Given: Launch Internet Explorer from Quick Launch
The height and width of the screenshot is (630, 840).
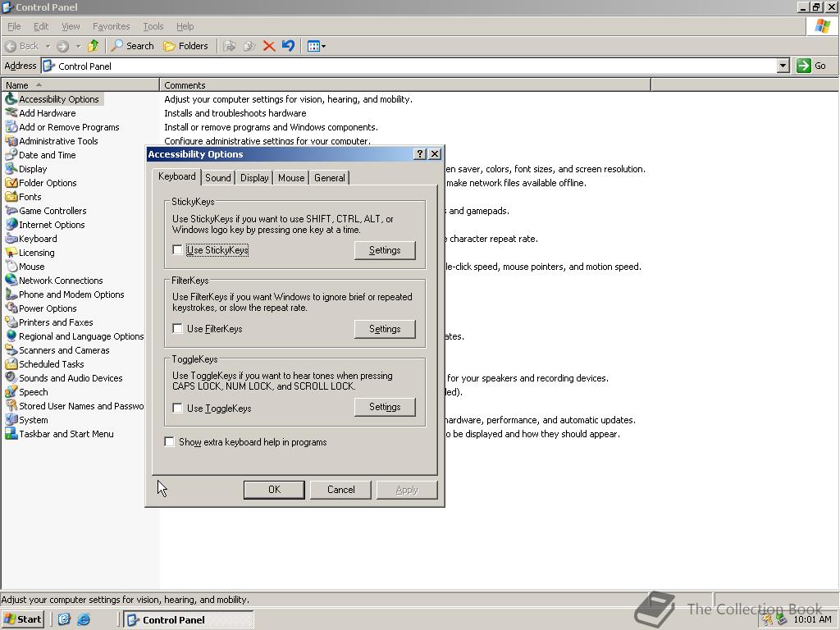Looking at the screenshot, I should (x=84, y=619).
